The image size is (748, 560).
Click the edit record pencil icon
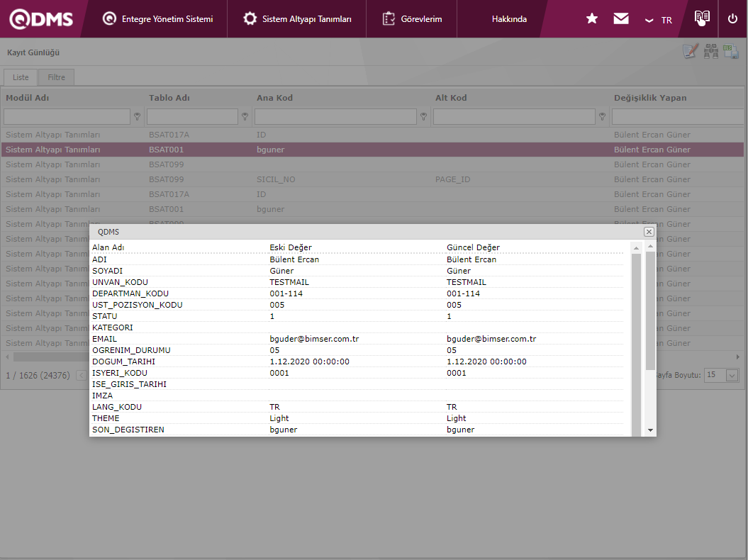[x=690, y=52]
